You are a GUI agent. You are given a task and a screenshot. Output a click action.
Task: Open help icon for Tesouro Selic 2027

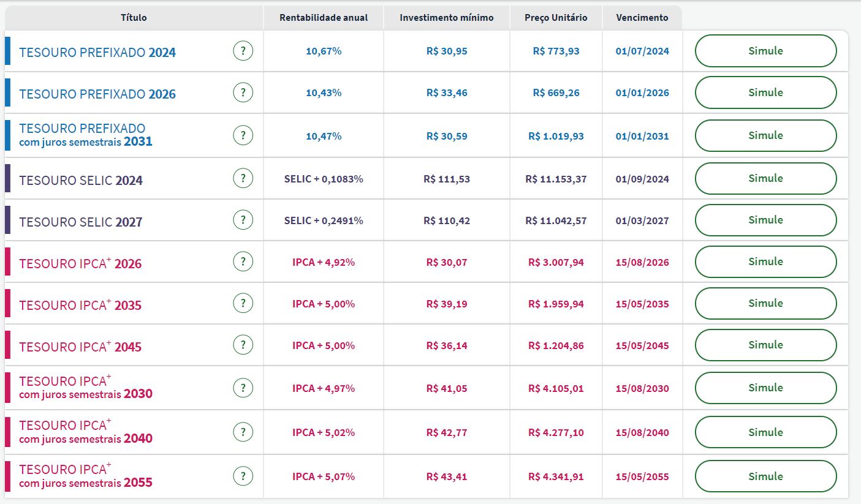coord(243,220)
